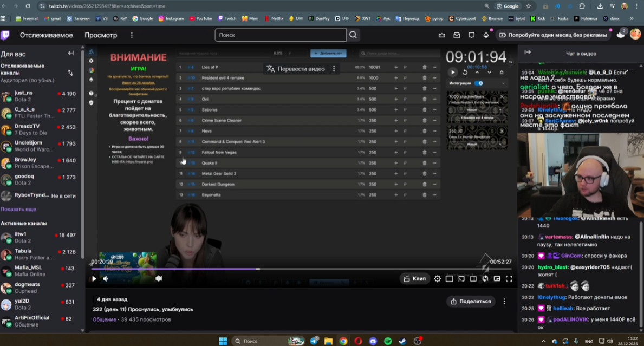
Task: Reload the browser page
Action: [x=28, y=6]
